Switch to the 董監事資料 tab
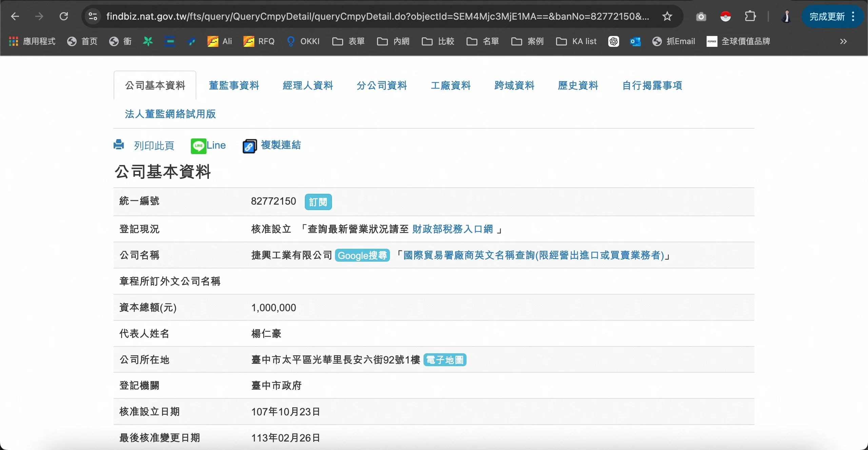Viewport: 868px width, 450px height. [x=234, y=86]
